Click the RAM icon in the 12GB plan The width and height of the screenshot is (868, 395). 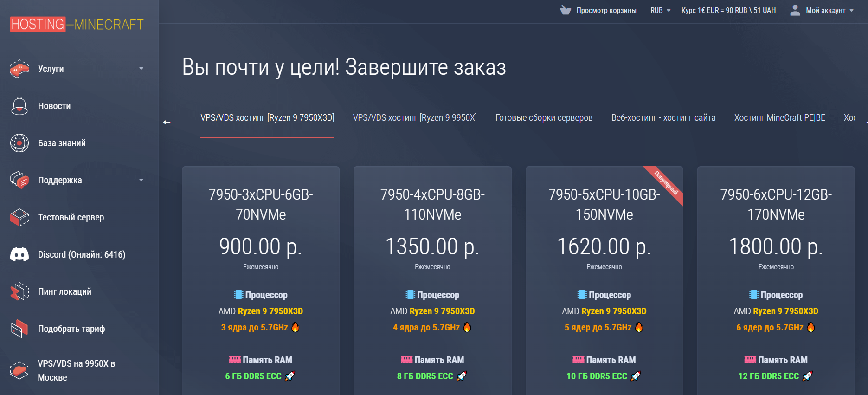[x=750, y=360]
